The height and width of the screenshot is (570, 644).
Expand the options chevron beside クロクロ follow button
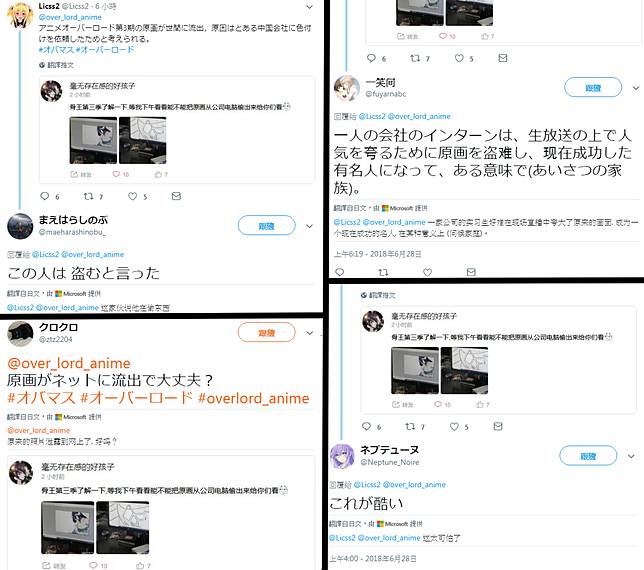coord(310,333)
